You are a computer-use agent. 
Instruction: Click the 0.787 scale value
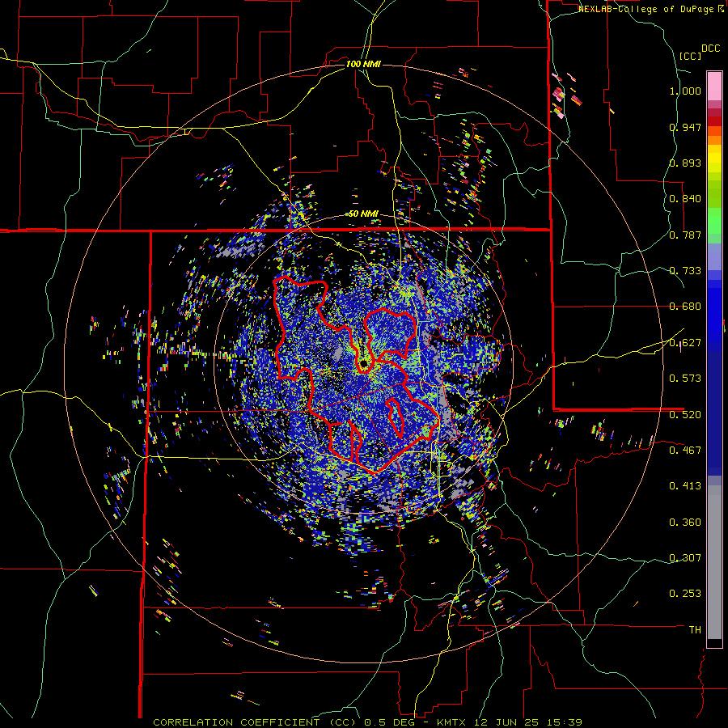pos(685,235)
